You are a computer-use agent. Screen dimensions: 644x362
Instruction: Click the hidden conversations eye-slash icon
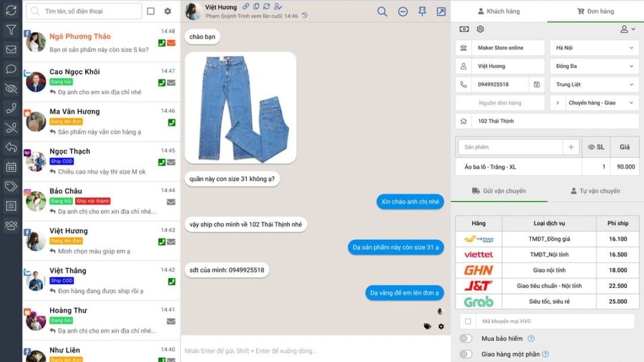click(11, 88)
